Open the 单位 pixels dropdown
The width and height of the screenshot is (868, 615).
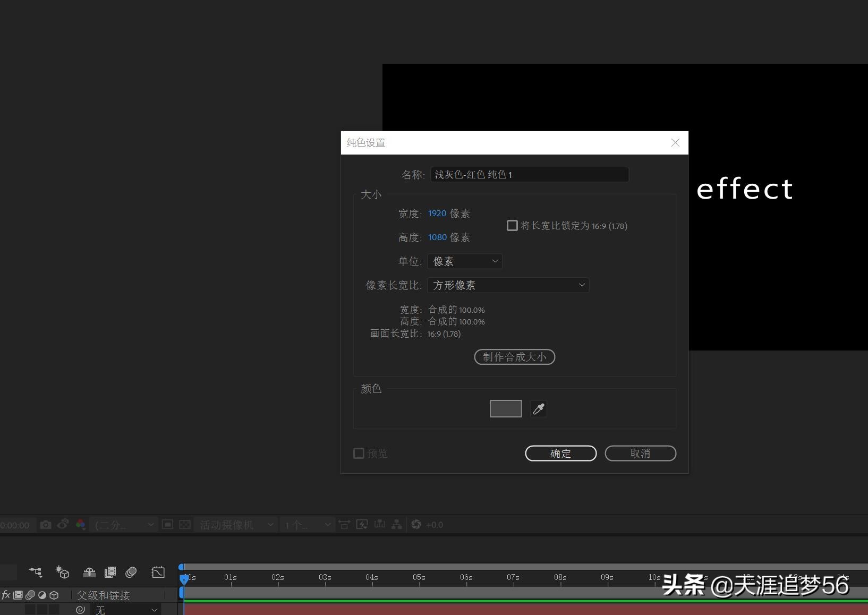(x=465, y=261)
